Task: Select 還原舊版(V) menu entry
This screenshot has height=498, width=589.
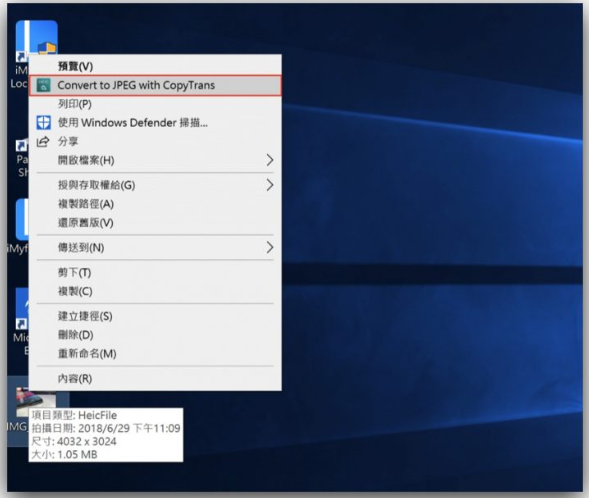Action: click(x=155, y=223)
